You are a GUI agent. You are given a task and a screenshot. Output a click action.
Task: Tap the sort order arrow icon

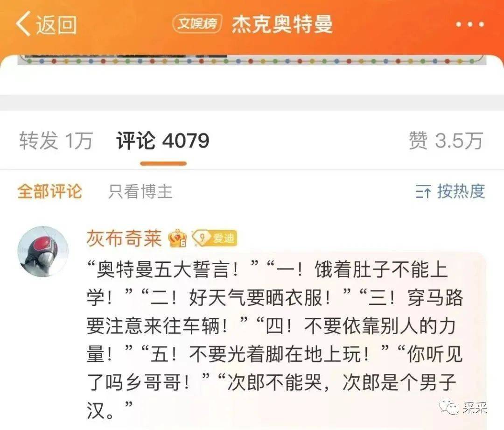pyautogui.click(x=423, y=192)
